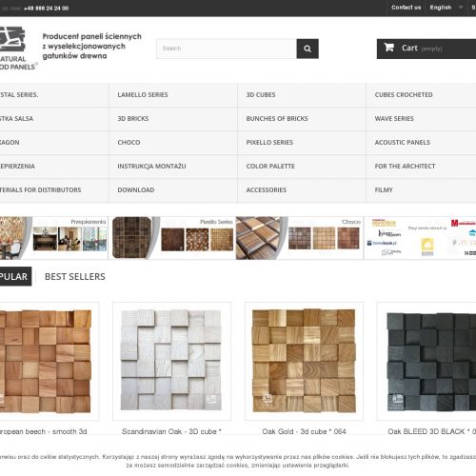Go to Acoustic Panels category
The width and height of the screenshot is (476, 476).
[422, 143]
